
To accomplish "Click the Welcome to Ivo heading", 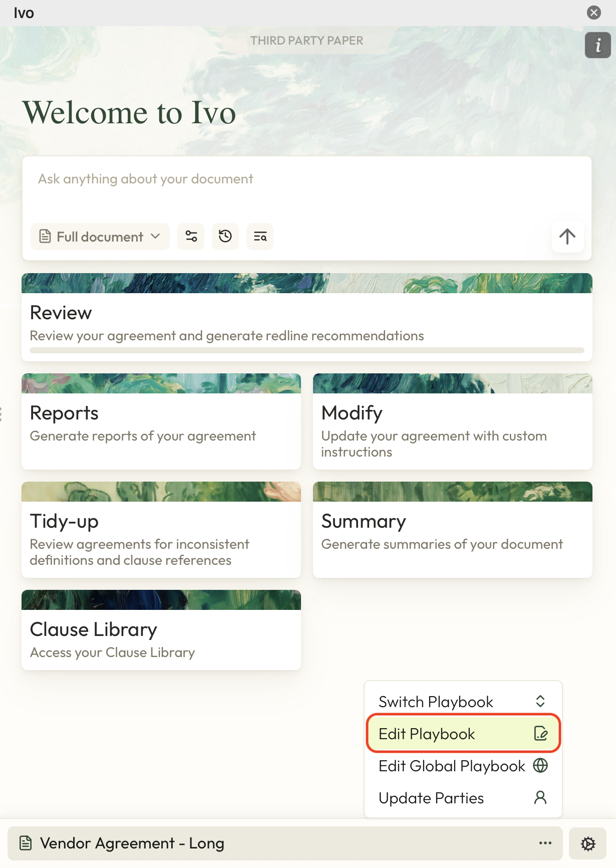I will click(129, 112).
